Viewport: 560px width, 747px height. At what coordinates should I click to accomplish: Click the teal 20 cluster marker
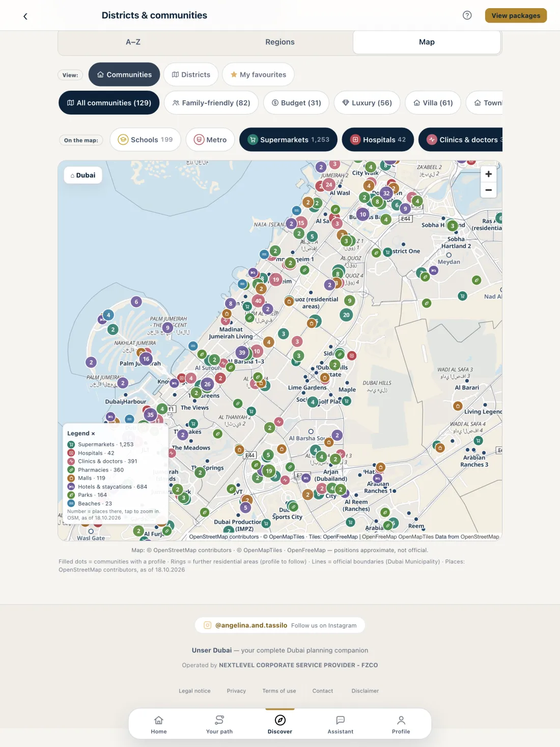(346, 315)
